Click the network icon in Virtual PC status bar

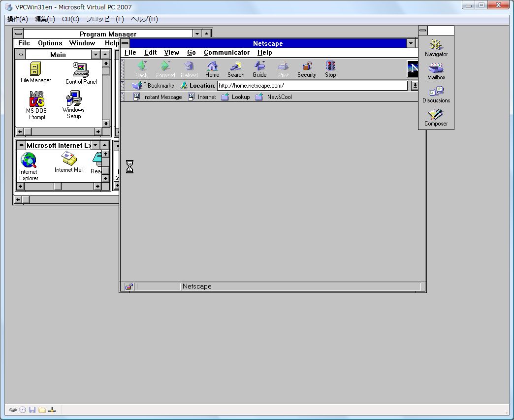click(x=52, y=410)
